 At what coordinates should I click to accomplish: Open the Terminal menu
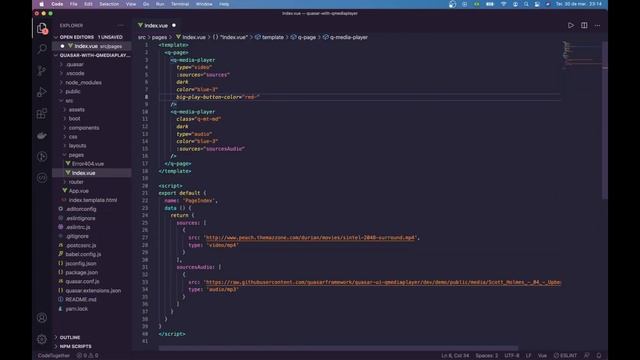pyautogui.click(x=180, y=4)
